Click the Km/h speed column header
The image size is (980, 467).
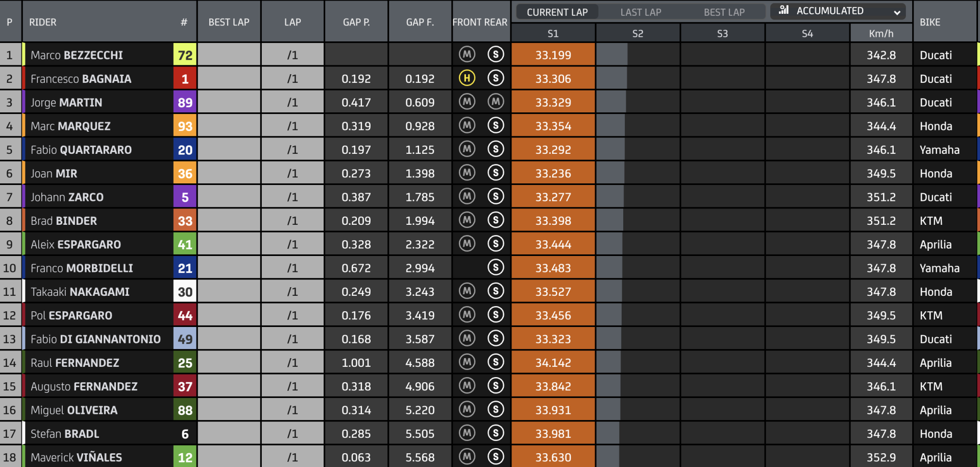pyautogui.click(x=881, y=34)
